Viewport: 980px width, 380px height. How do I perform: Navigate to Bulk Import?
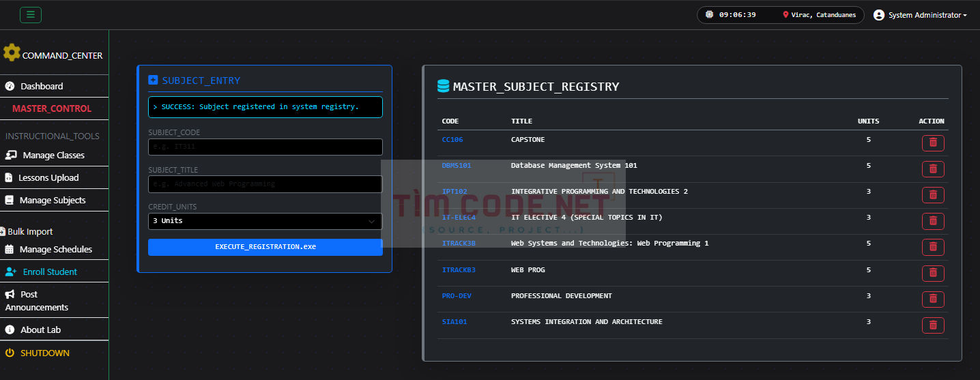30,231
